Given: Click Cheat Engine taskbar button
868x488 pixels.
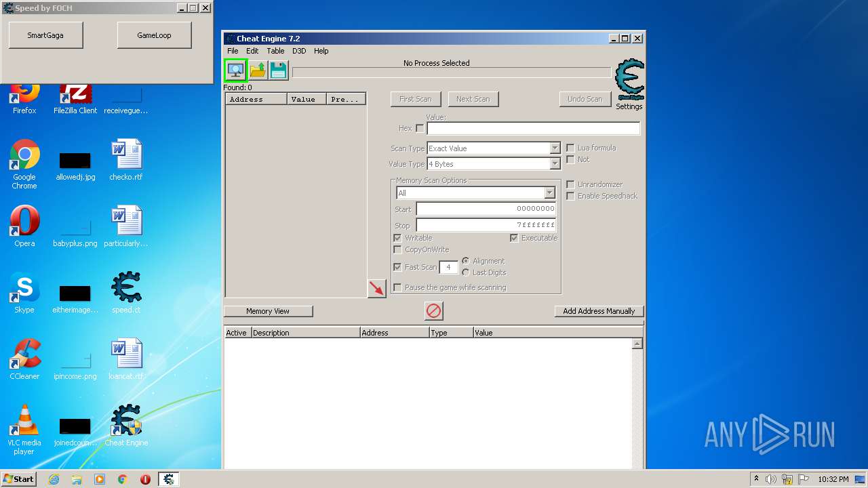Looking at the screenshot, I should pyautogui.click(x=169, y=479).
